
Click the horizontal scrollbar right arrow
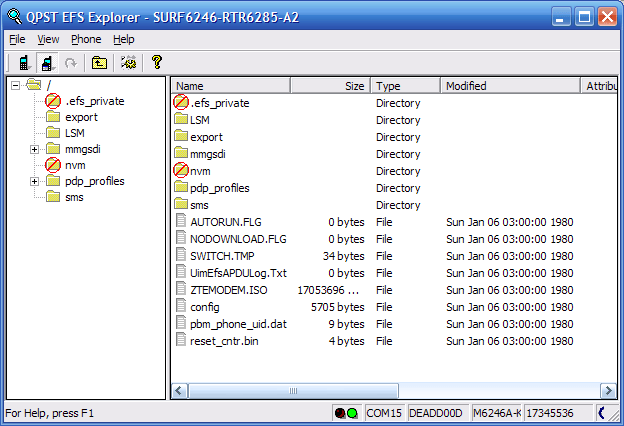coord(608,391)
